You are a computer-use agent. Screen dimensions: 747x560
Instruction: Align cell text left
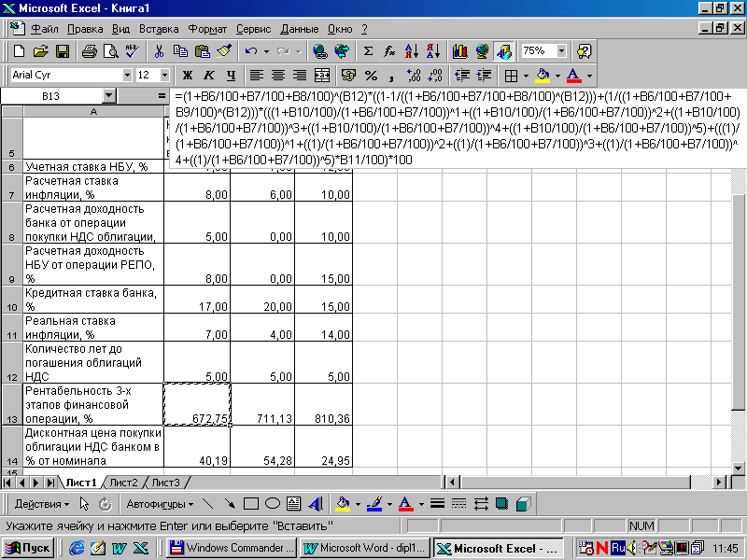tap(257, 76)
